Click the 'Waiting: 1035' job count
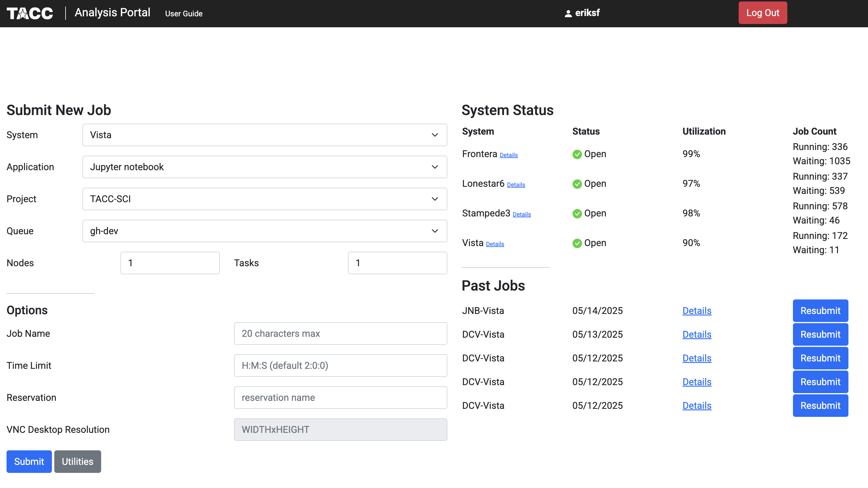This screenshot has height=488, width=868. [x=821, y=161]
